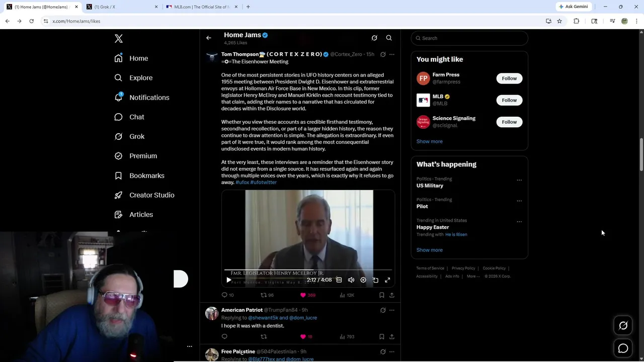Screen dimensions: 644x362
Task: Click Grok icon in the Home Jams header
Action: click(374, 38)
